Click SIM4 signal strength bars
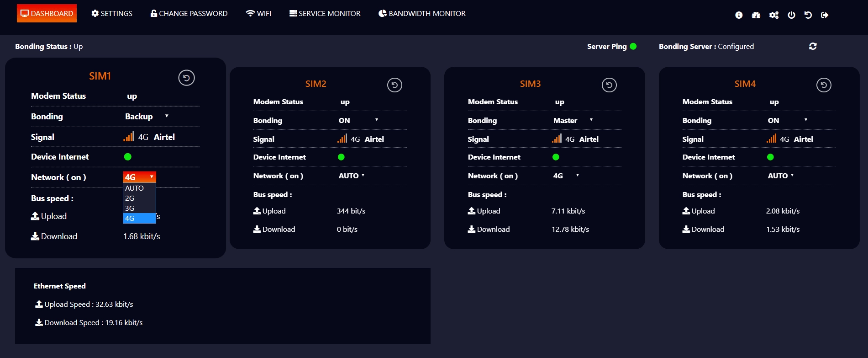The image size is (868, 358). (x=772, y=139)
